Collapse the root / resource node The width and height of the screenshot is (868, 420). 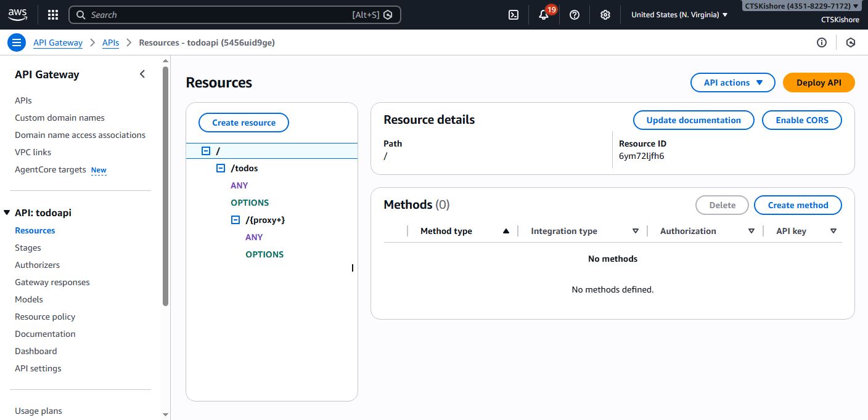pyautogui.click(x=206, y=151)
